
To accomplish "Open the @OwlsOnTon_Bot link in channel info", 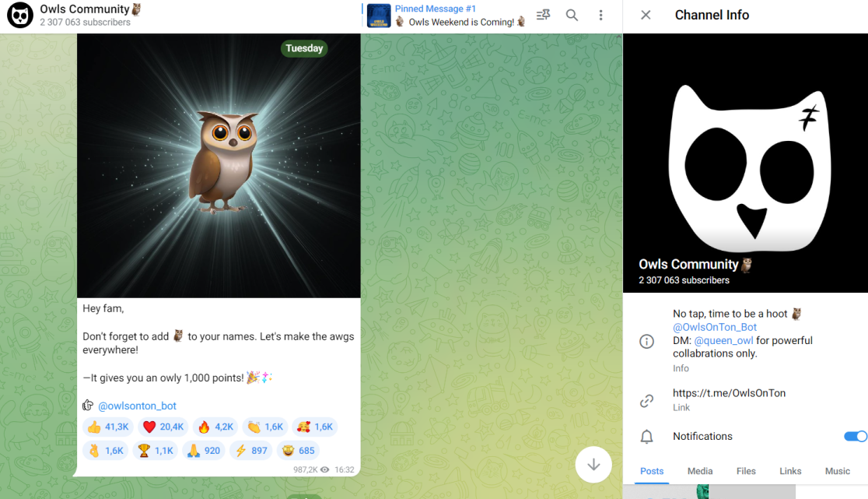I will coord(715,327).
